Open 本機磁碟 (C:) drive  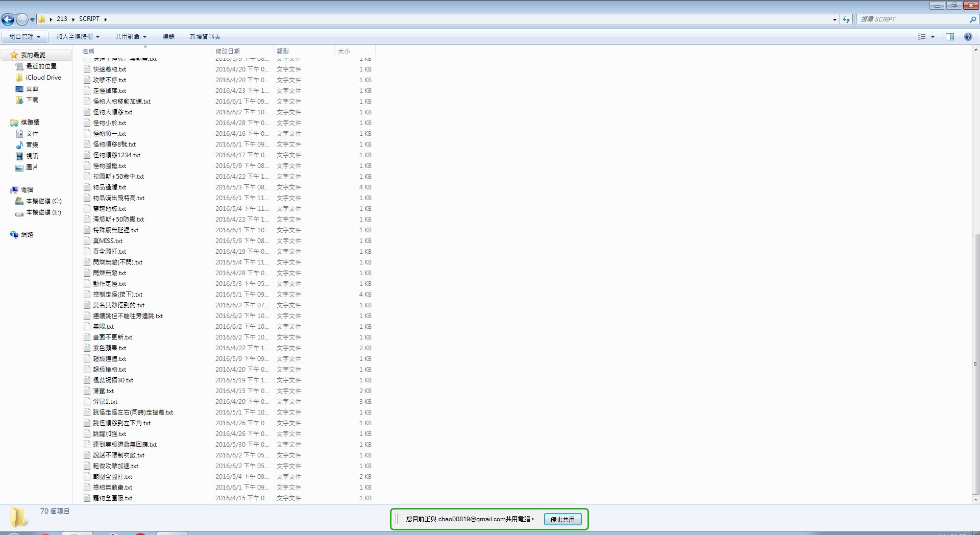pyautogui.click(x=38, y=201)
